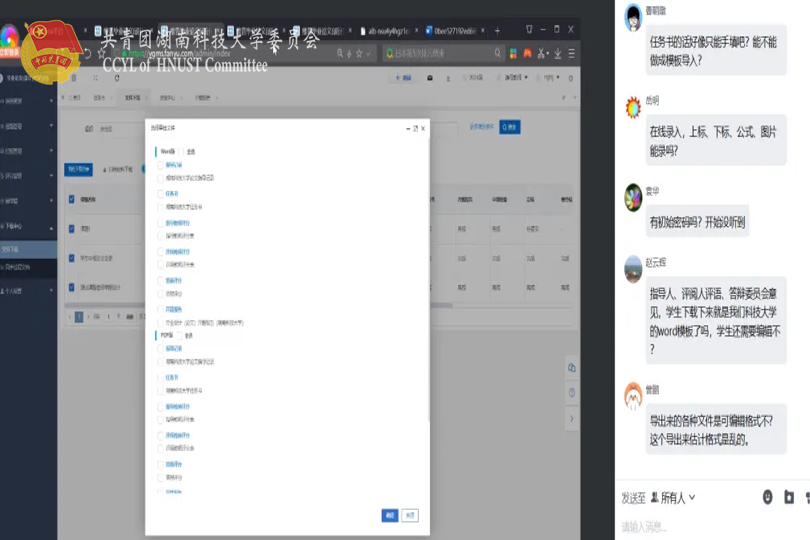
Task: Click the blue search button on page
Action: (510, 127)
